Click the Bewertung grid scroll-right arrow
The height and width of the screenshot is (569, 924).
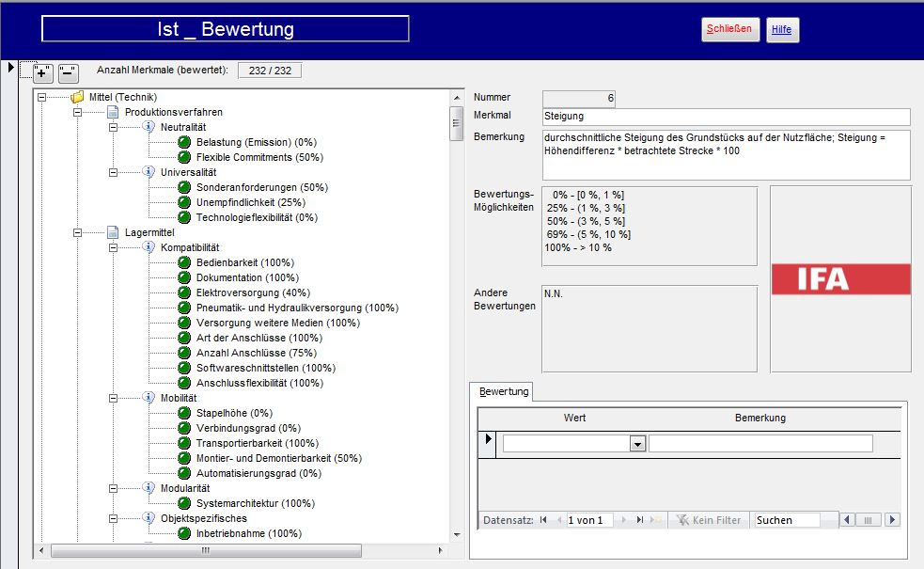pos(892,520)
